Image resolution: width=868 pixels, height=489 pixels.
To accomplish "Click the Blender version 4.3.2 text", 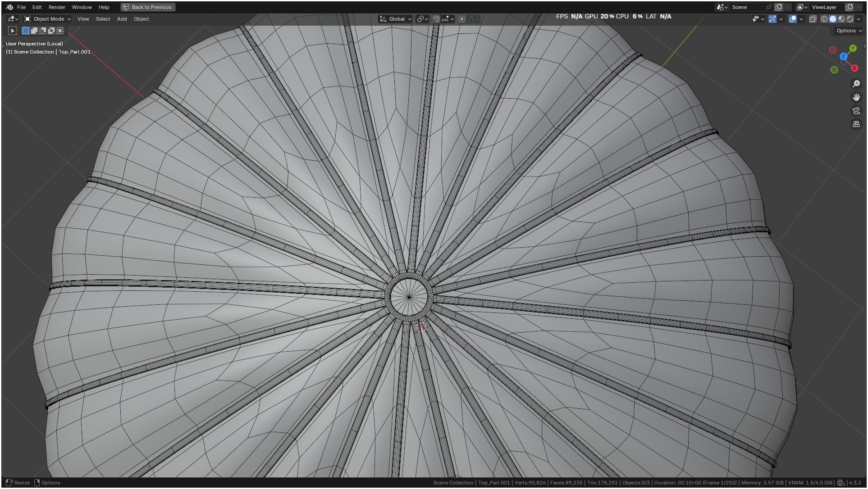I will [855, 483].
